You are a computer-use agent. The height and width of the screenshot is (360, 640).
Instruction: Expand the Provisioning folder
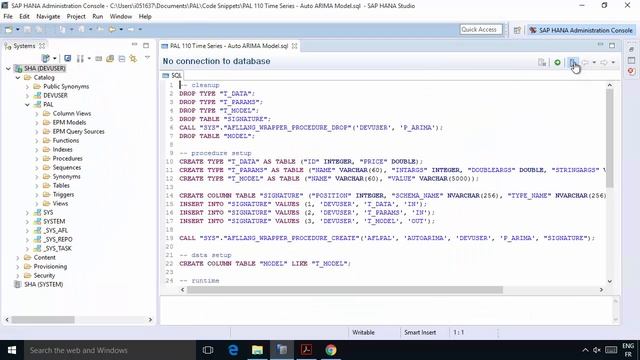[x=18, y=267]
